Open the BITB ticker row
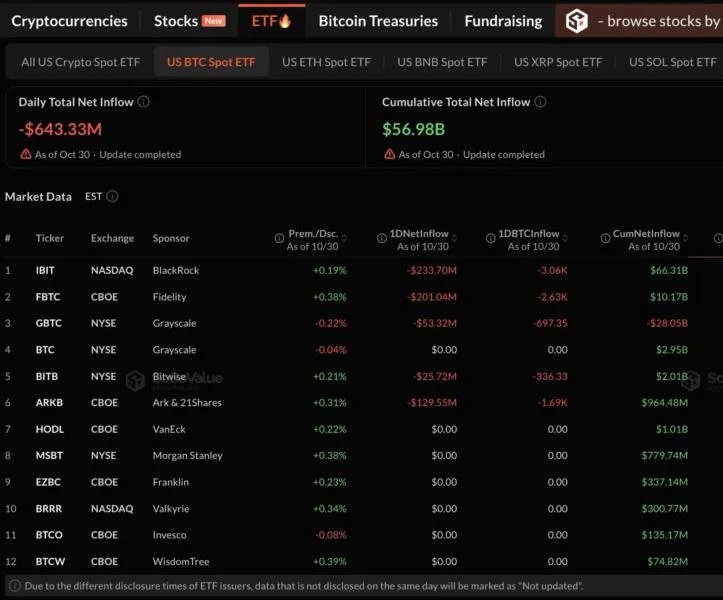The image size is (723, 600). (47, 376)
